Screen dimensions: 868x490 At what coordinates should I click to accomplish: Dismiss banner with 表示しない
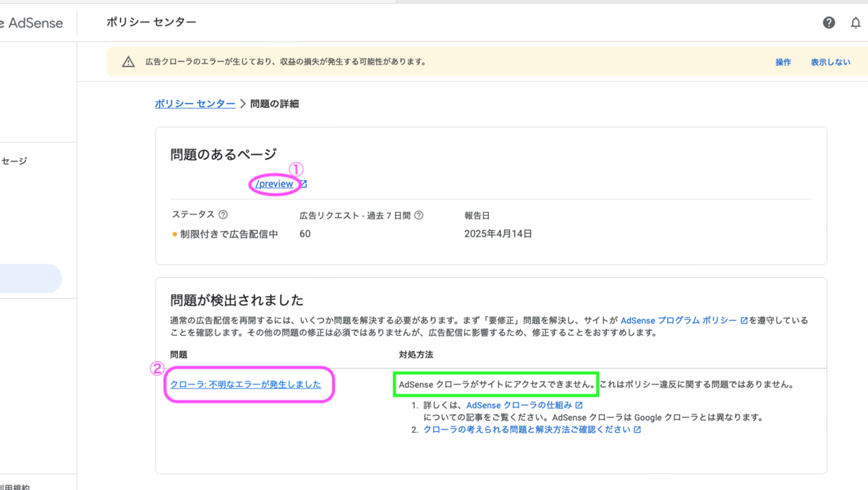[x=830, y=62]
